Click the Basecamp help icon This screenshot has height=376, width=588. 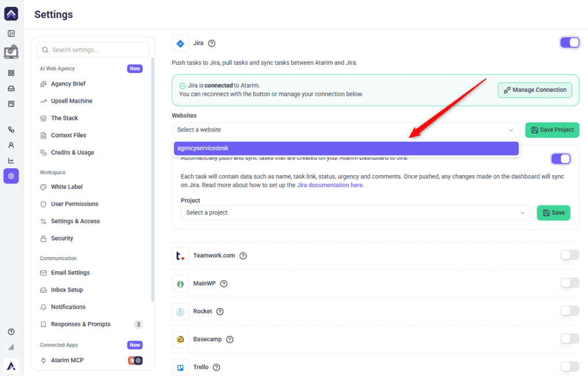point(230,340)
